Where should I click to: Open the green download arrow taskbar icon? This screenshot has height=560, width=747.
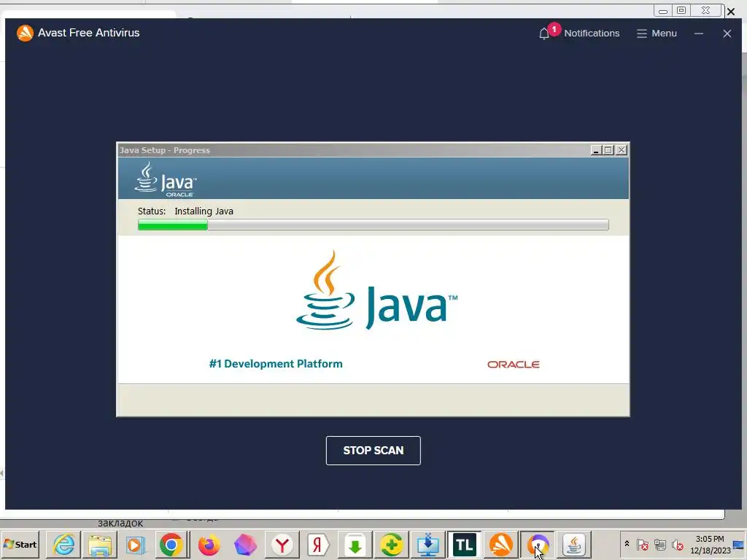pos(355,545)
